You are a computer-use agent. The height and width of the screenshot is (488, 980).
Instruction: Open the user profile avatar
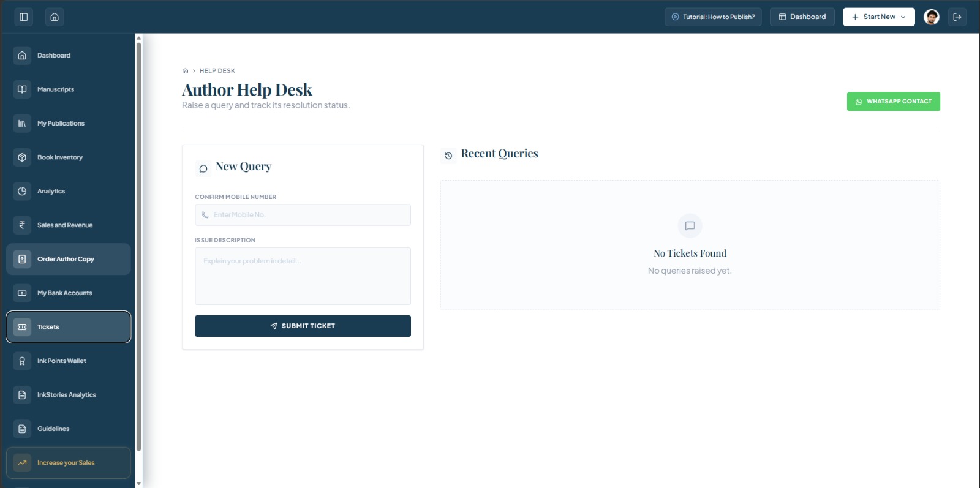pos(932,17)
